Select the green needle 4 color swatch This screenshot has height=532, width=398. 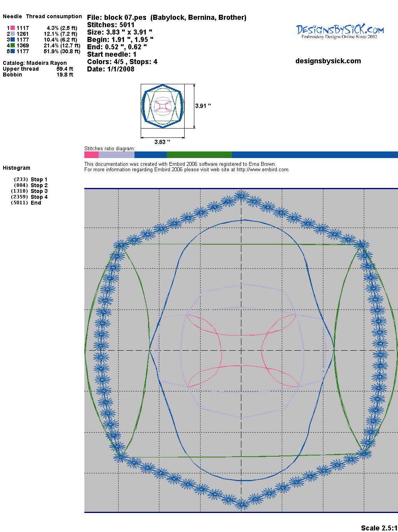point(13,45)
